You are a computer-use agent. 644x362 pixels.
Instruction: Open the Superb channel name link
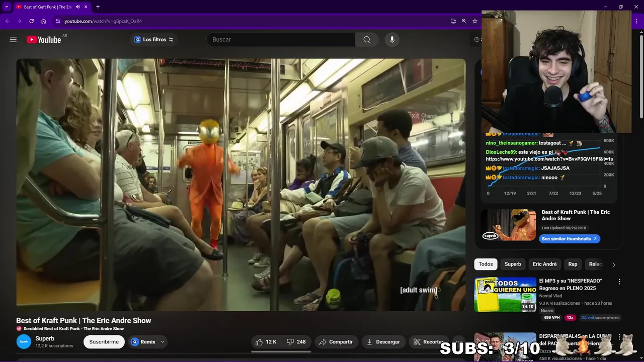(45, 338)
